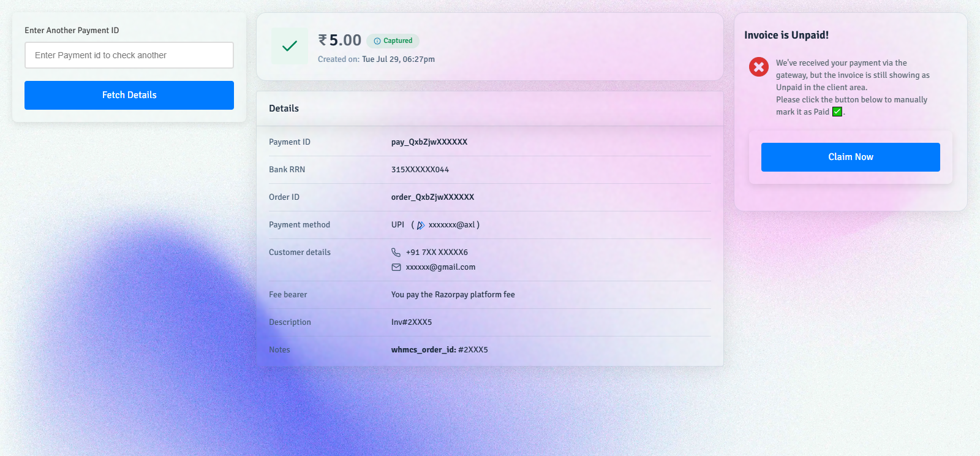
Task: Click the Customer details field label
Action: click(x=300, y=253)
